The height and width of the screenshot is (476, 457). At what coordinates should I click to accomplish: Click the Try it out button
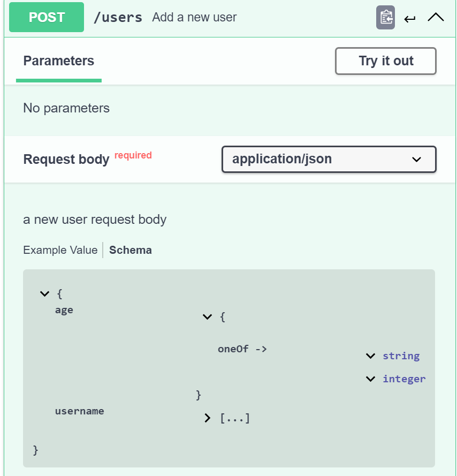click(x=386, y=61)
